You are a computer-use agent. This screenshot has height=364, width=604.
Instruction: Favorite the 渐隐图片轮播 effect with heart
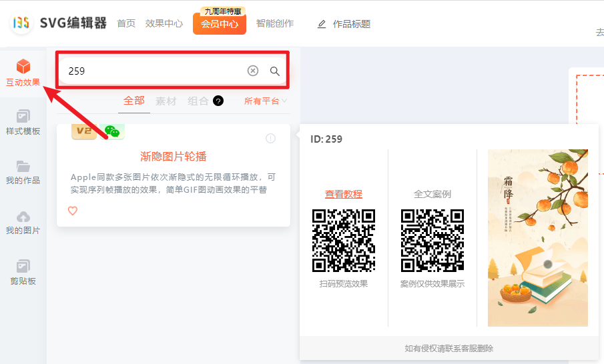pos(73,211)
